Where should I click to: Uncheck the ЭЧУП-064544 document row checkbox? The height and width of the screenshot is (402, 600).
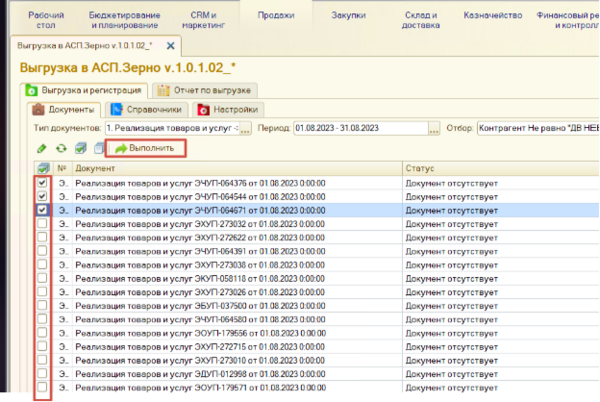point(41,197)
